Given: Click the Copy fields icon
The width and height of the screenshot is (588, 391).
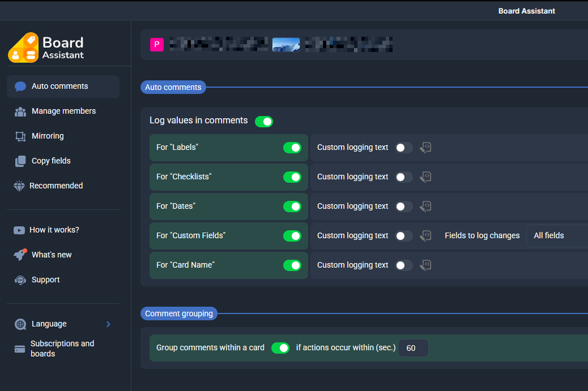Looking at the screenshot, I should click(20, 161).
